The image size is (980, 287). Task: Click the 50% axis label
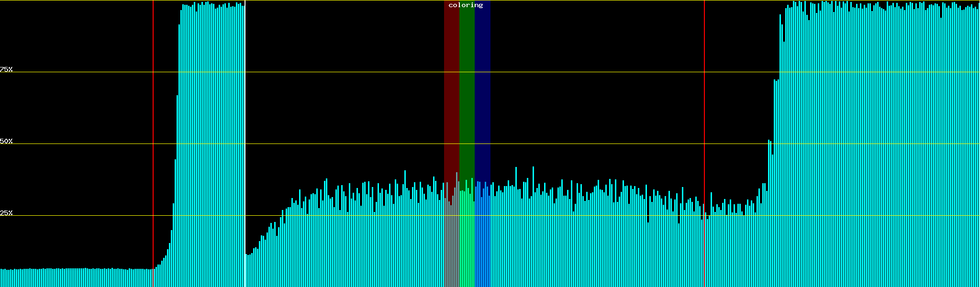click(6, 141)
